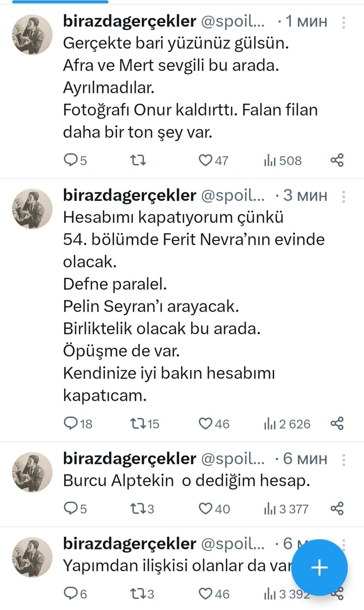Share the Burcu Alptekin tweet

click(337, 508)
